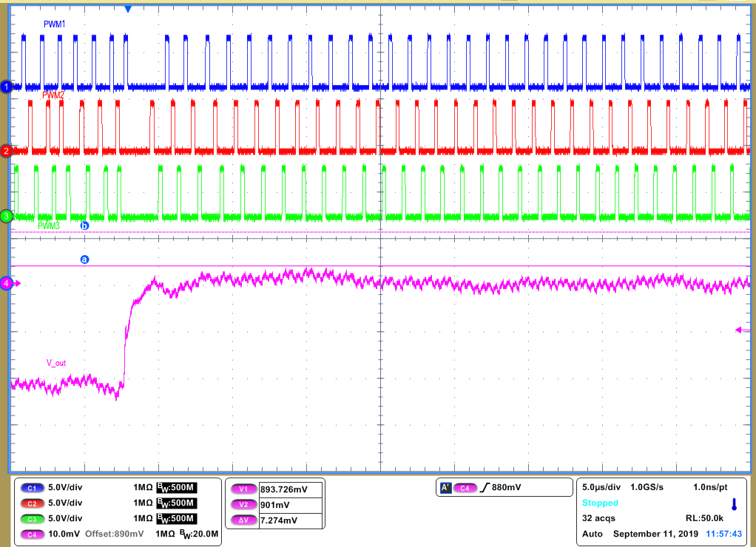Select the channel 4 ground marker
Image resolution: width=756 pixels, height=547 pixels.
coord(6,282)
